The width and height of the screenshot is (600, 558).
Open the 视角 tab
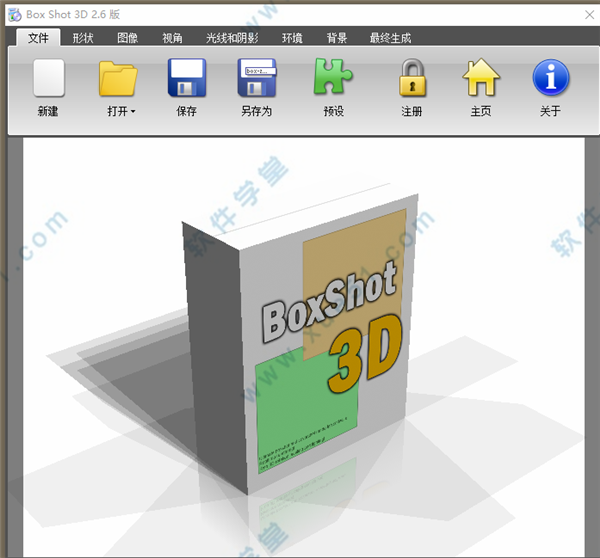(x=172, y=38)
